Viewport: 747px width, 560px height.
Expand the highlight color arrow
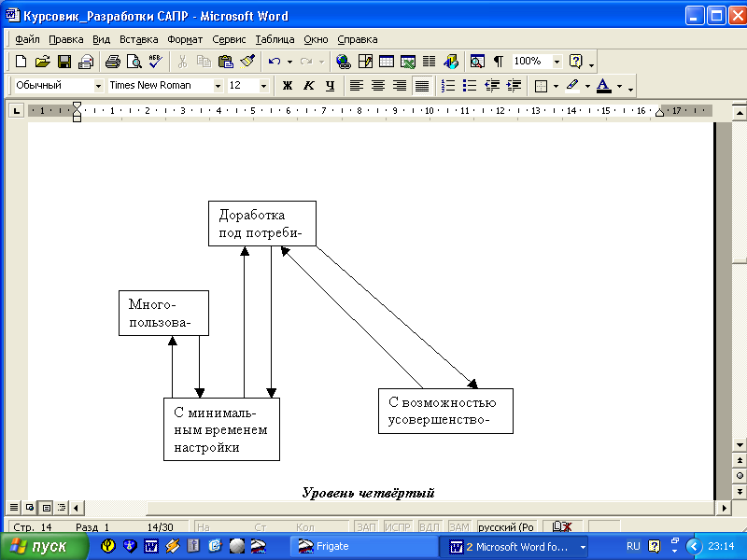point(587,86)
